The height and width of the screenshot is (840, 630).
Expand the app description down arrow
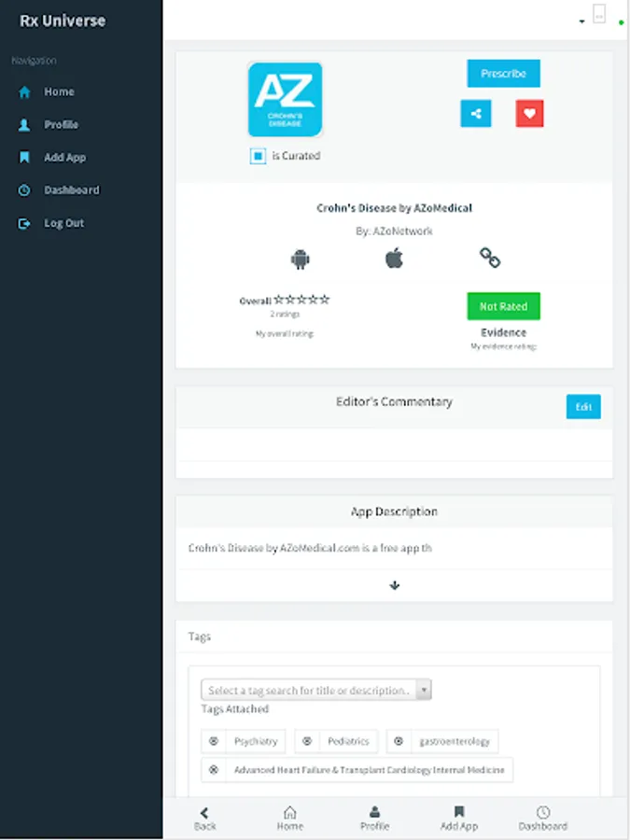pos(395,585)
